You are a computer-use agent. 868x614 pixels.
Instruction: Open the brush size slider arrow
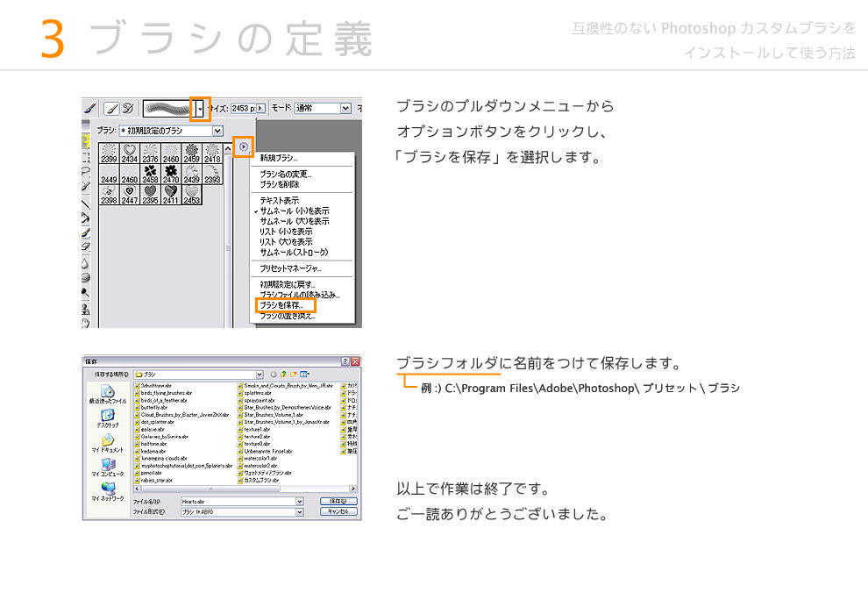pos(260,108)
